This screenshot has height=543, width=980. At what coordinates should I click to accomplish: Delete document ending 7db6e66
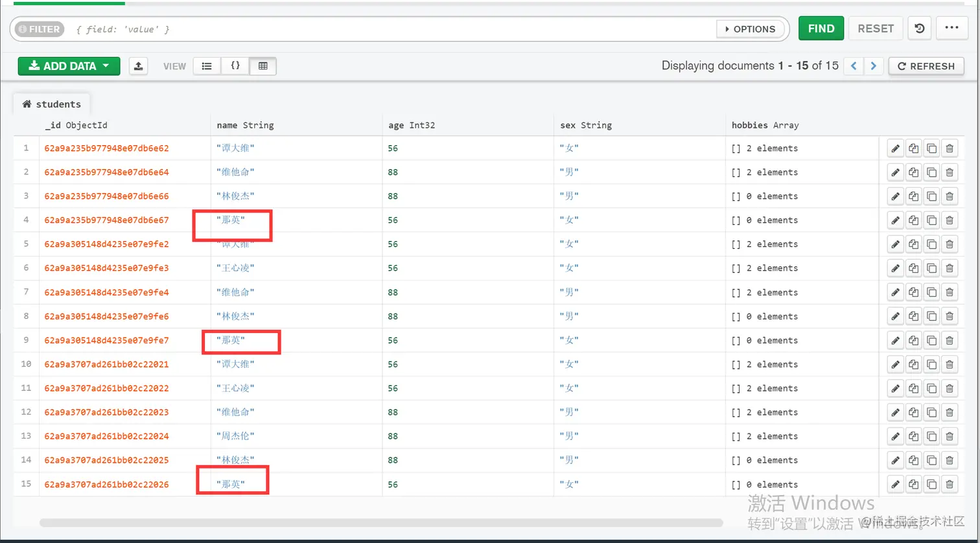pos(950,196)
